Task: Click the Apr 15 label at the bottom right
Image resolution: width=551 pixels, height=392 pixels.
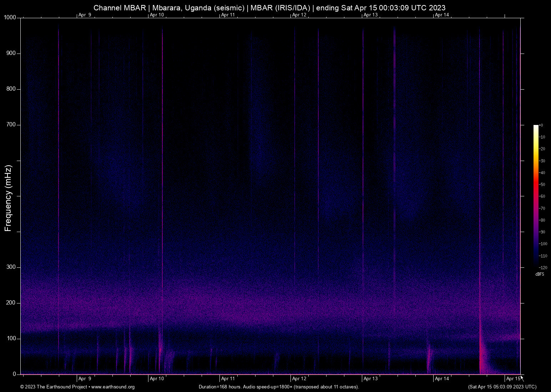Action: tap(513, 378)
